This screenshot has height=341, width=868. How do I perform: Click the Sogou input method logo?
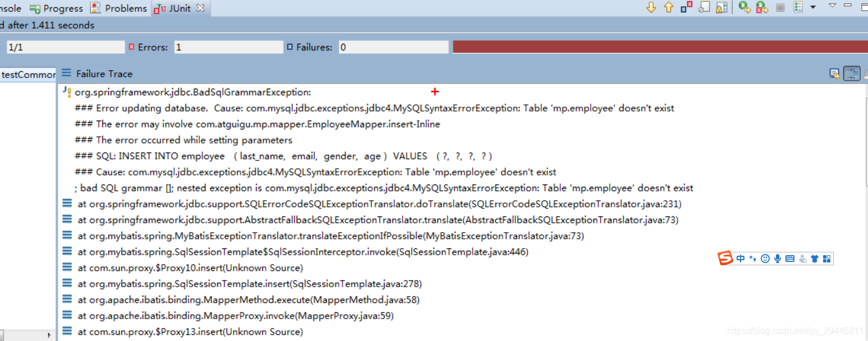pos(726,259)
